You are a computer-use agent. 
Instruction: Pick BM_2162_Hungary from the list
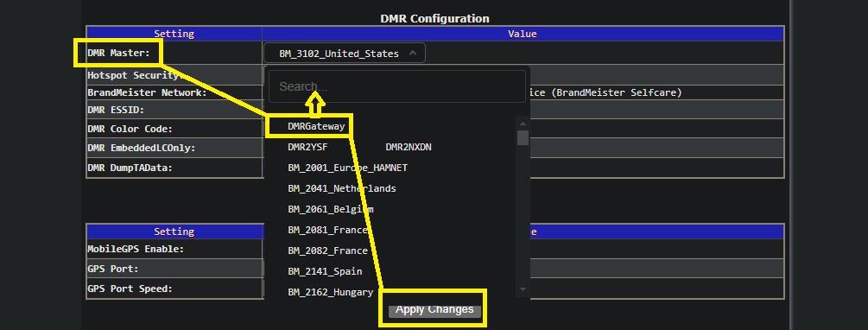pyautogui.click(x=331, y=292)
